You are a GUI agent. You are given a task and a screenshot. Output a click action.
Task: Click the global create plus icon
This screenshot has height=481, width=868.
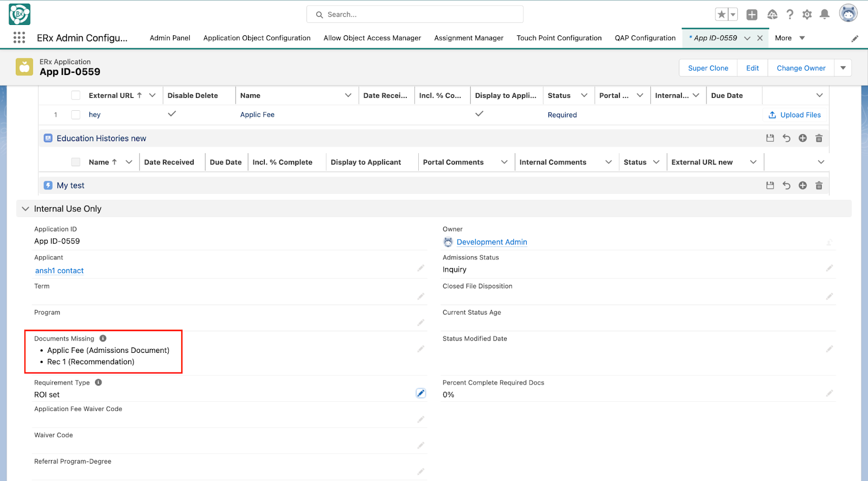[752, 15]
